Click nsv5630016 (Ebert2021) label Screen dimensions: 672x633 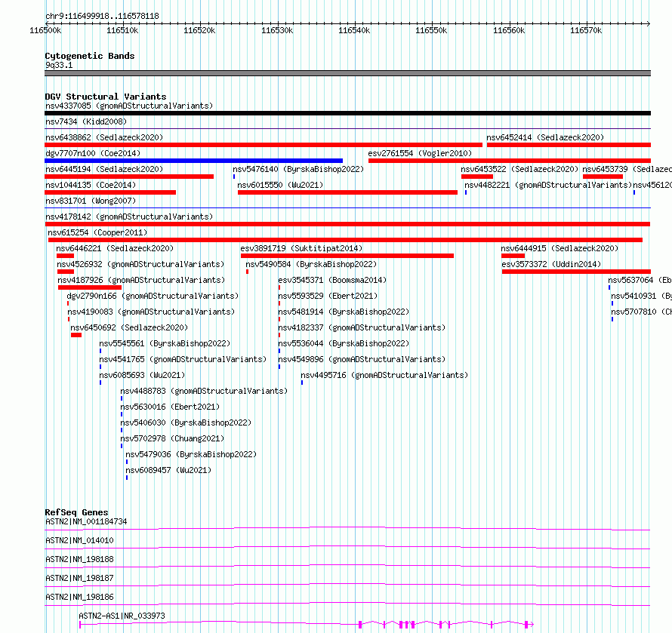170,407
